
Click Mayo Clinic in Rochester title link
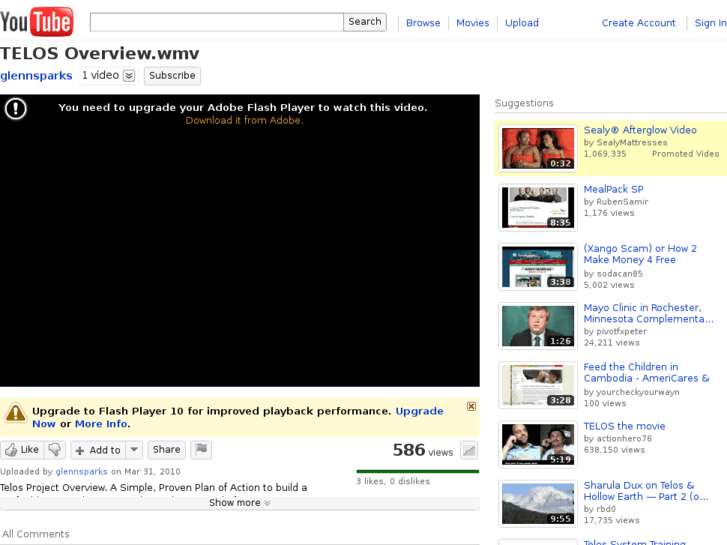[648, 313]
